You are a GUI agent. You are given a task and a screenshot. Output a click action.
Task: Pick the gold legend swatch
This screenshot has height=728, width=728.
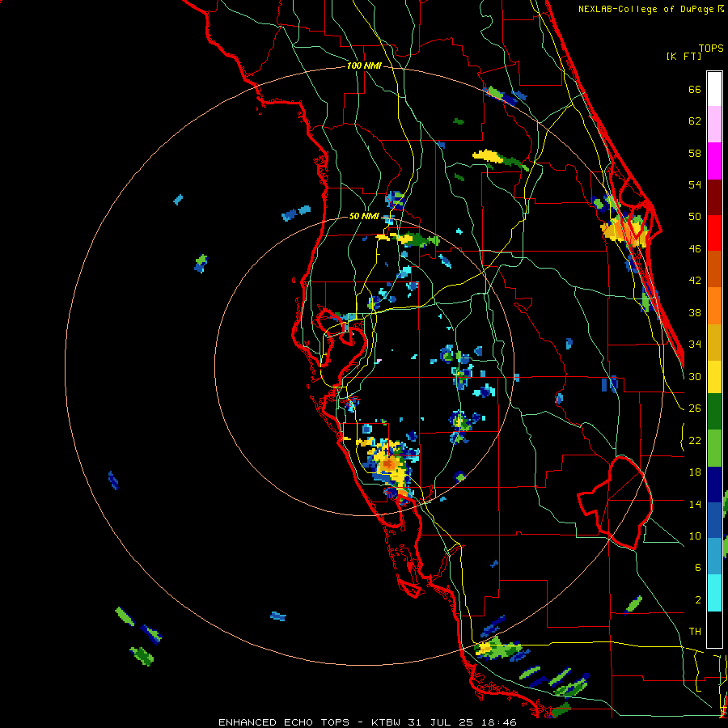click(714, 341)
